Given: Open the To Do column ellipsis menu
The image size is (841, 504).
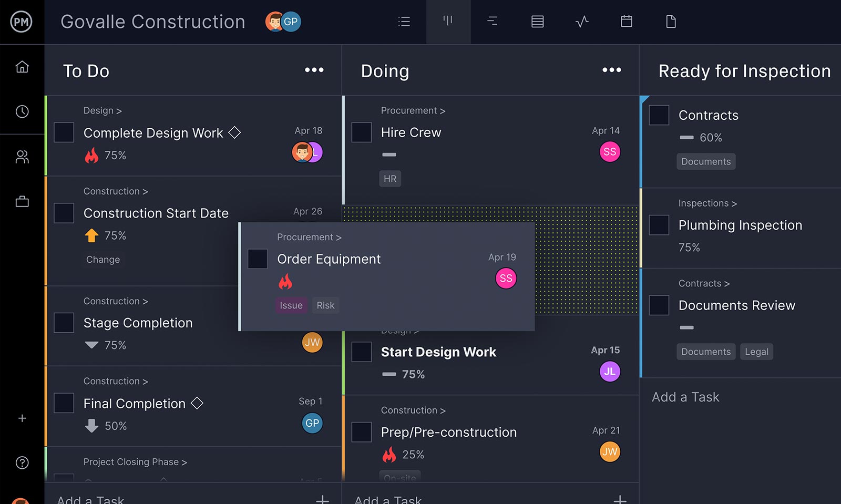Looking at the screenshot, I should click(x=313, y=70).
